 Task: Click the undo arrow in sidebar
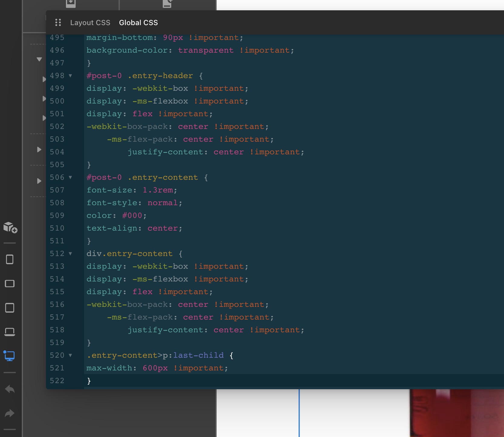click(10, 389)
